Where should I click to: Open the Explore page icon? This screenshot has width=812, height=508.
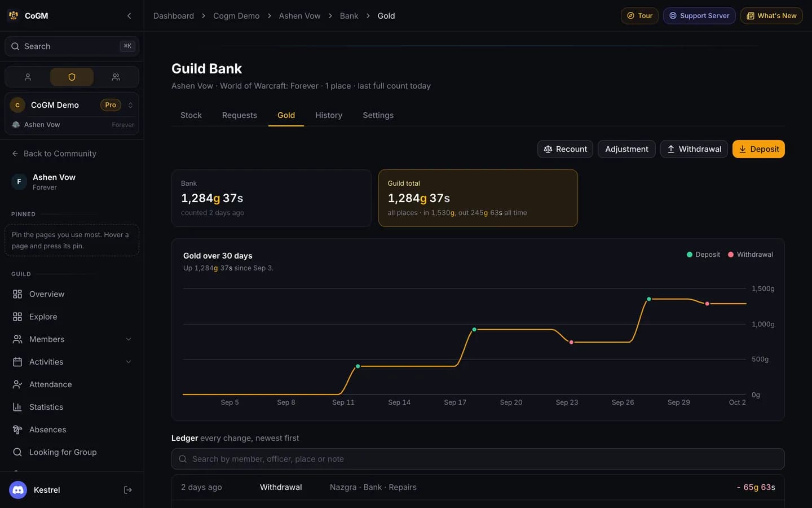pos(17,317)
